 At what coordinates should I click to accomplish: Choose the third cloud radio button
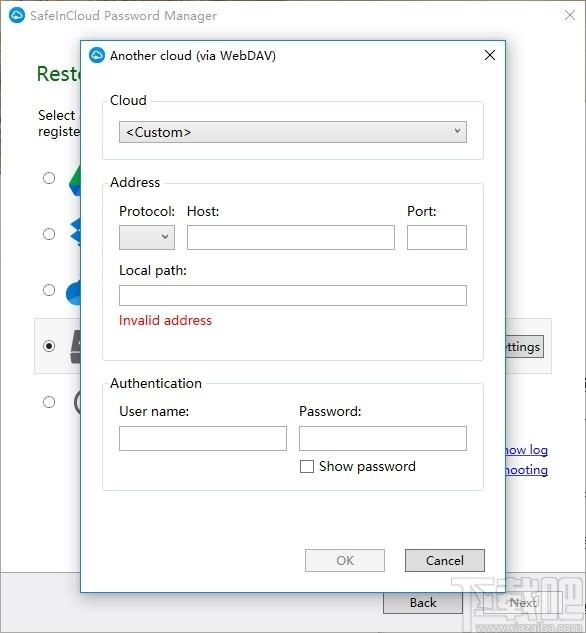(x=49, y=290)
